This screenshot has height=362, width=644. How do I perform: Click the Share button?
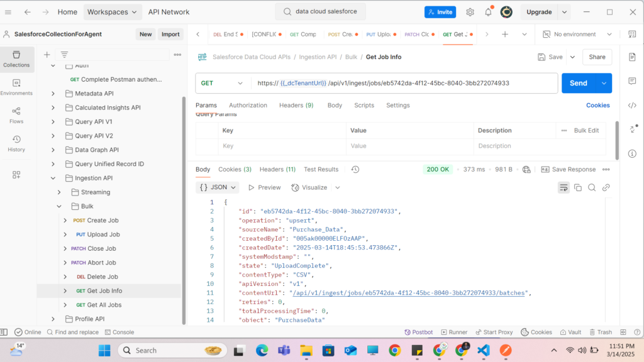(x=597, y=57)
